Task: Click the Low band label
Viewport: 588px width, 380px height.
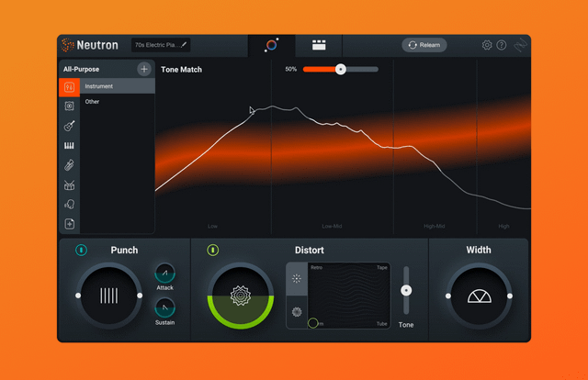Action: coord(212,227)
